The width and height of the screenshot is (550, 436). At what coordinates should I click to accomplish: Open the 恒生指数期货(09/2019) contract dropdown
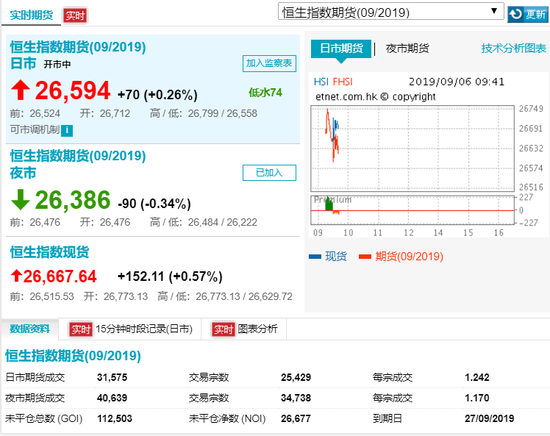pyautogui.click(x=391, y=12)
